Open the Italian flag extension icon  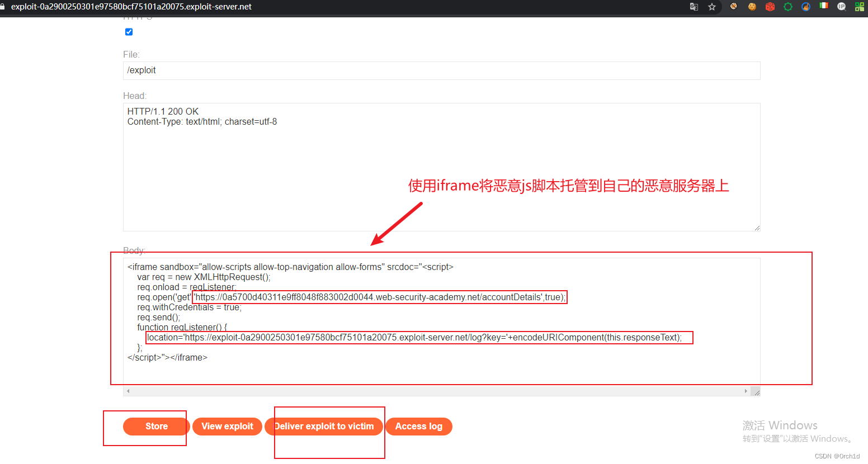(x=824, y=6)
